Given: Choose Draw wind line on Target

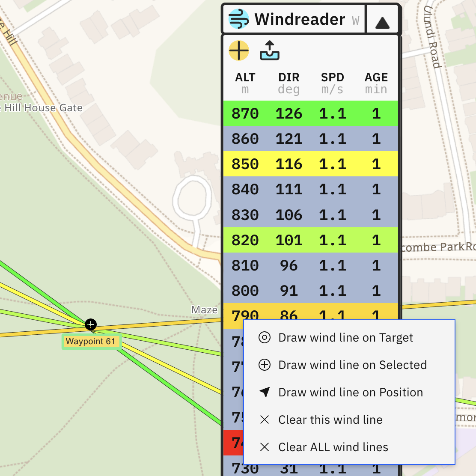Looking at the screenshot, I should (349, 338).
